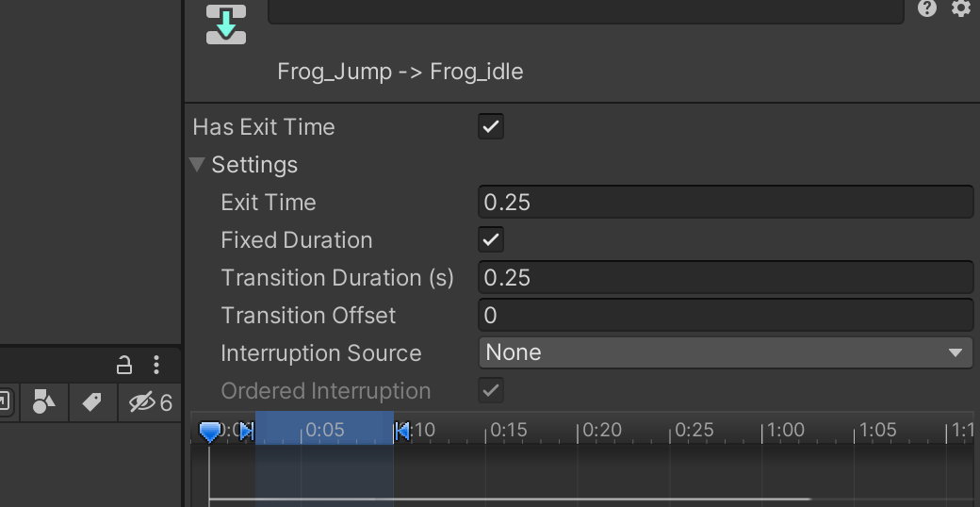This screenshot has height=507, width=980.
Task: Open the three-dot panel options menu
Action: (x=156, y=365)
